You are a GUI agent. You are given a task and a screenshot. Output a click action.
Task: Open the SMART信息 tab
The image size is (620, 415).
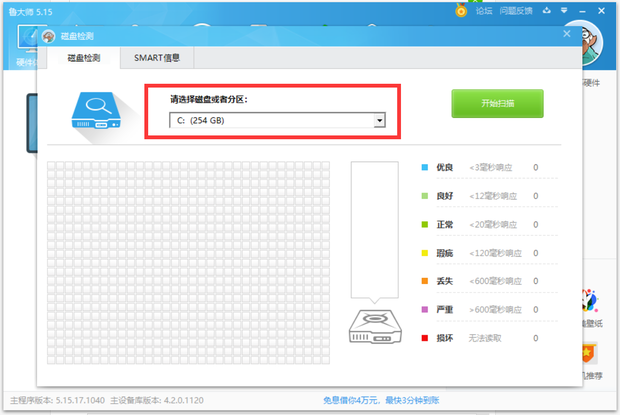click(157, 58)
